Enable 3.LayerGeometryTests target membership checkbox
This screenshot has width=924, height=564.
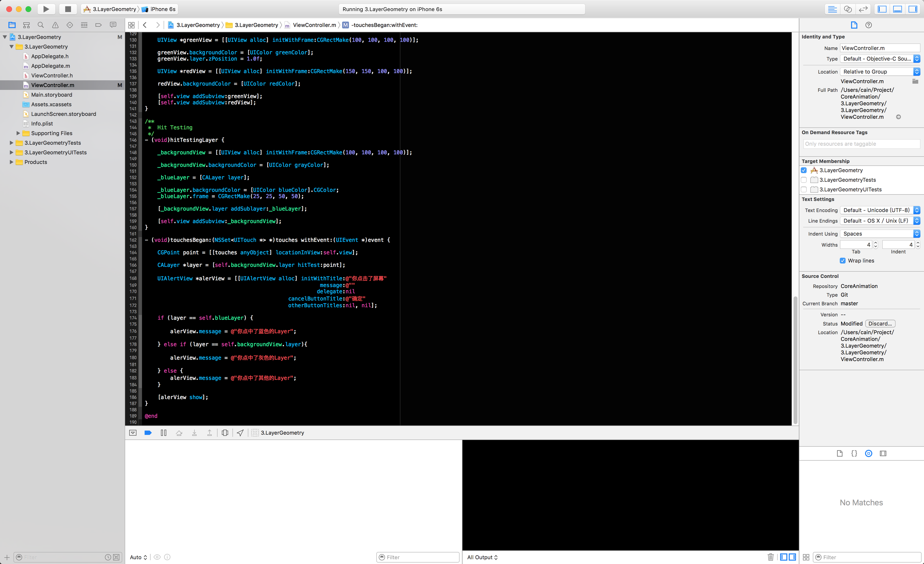804,180
